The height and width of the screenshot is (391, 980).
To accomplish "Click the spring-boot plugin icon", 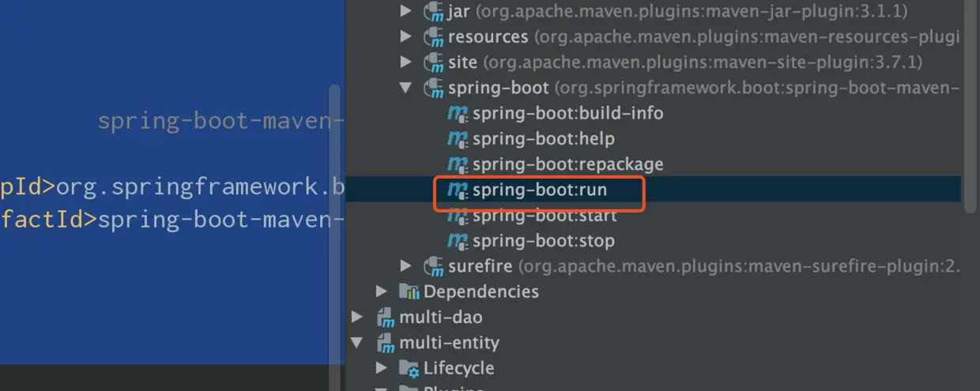I will coord(433,88).
